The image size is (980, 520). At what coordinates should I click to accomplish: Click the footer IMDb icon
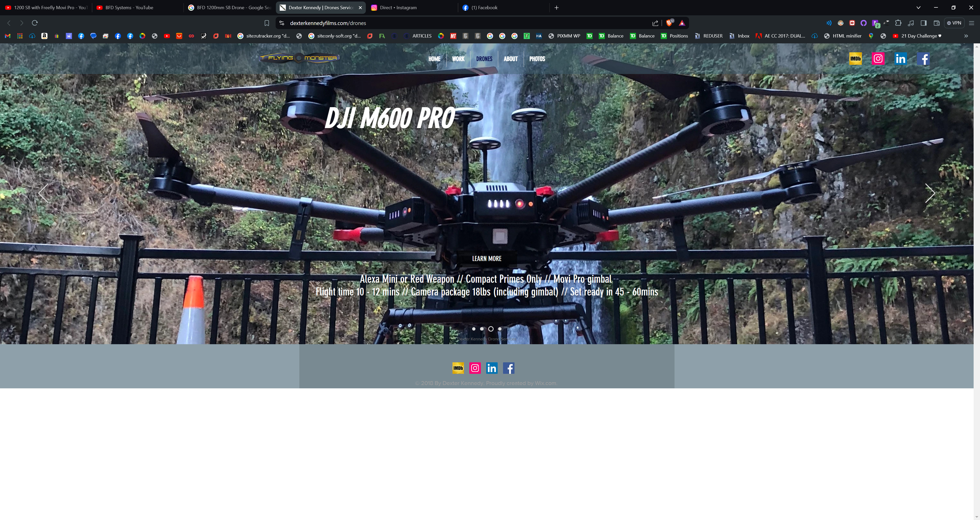458,368
